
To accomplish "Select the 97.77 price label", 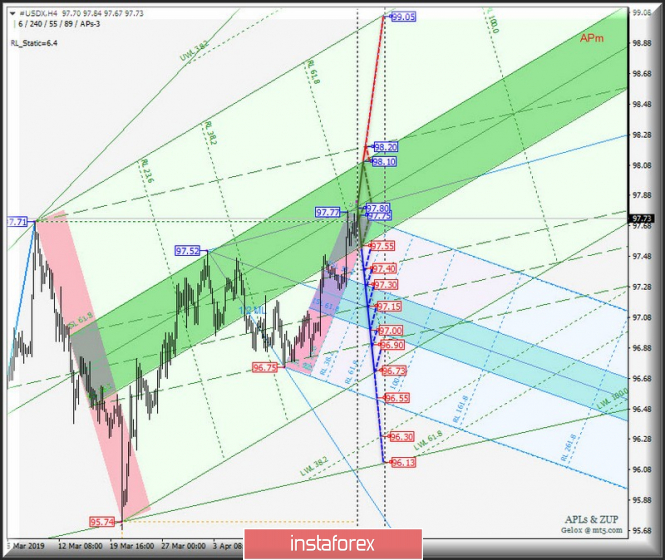I will tap(327, 212).
